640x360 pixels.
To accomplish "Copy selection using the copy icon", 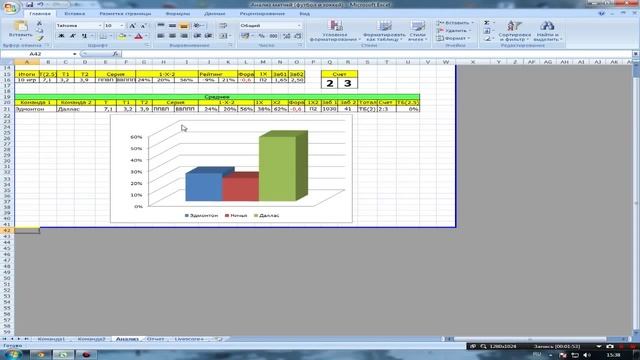I will [39, 31].
